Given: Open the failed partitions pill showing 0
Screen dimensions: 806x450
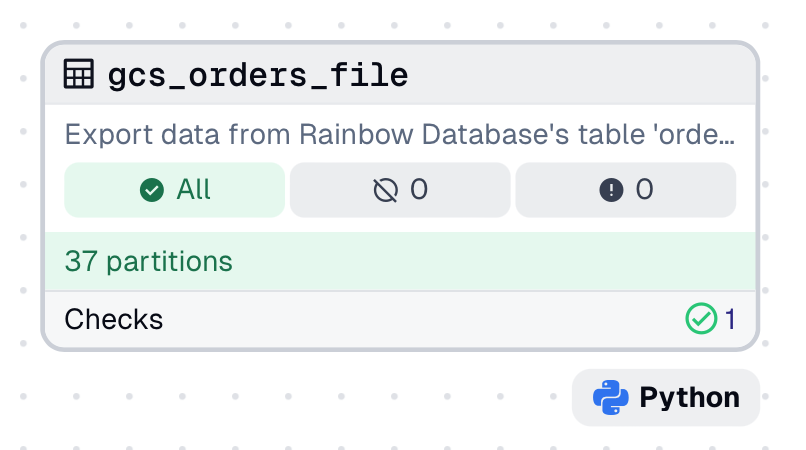Looking at the screenshot, I should pos(626,190).
